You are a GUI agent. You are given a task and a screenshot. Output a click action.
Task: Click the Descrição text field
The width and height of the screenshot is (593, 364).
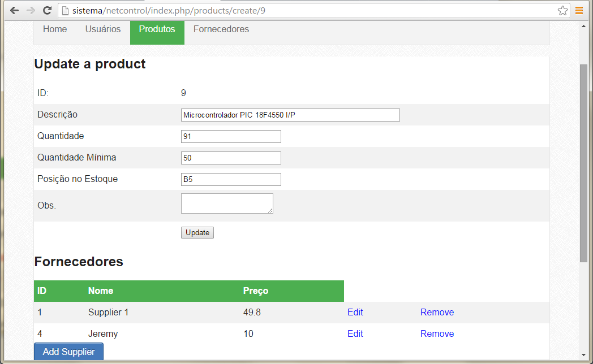290,115
